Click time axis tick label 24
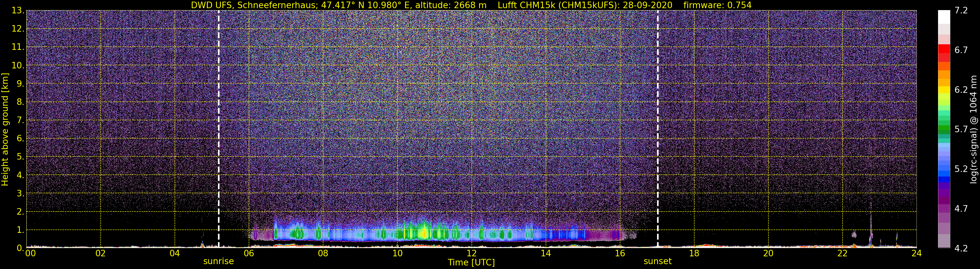Screen dimensions: 980x269 [x=917, y=253]
